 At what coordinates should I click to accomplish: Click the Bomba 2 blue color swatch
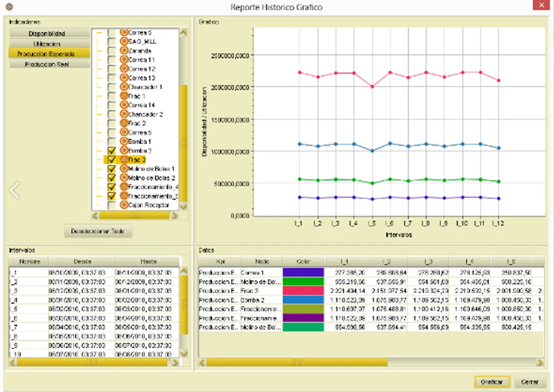tap(303, 299)
